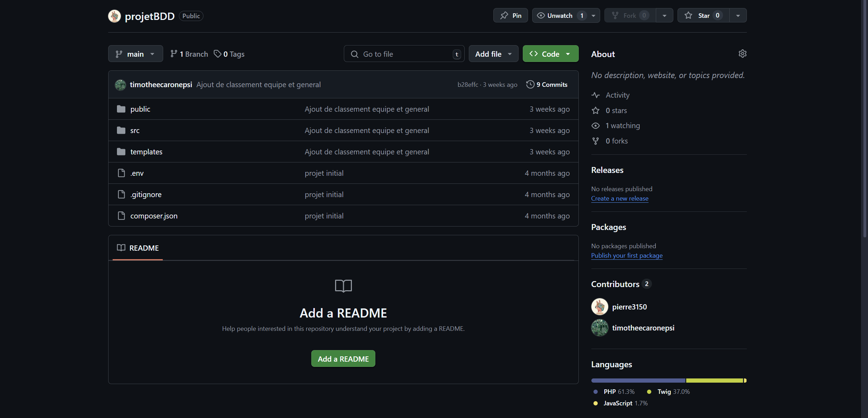Screen dimensions: 868x418
Task: Click the disabled Fork button
Action: coord(630,15)
